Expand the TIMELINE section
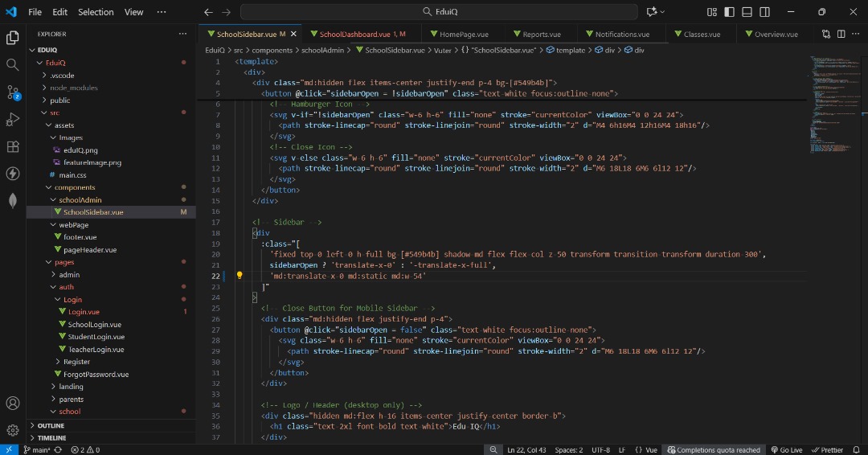The width and height of the screenshot is (868, 455). click(32, 437)
